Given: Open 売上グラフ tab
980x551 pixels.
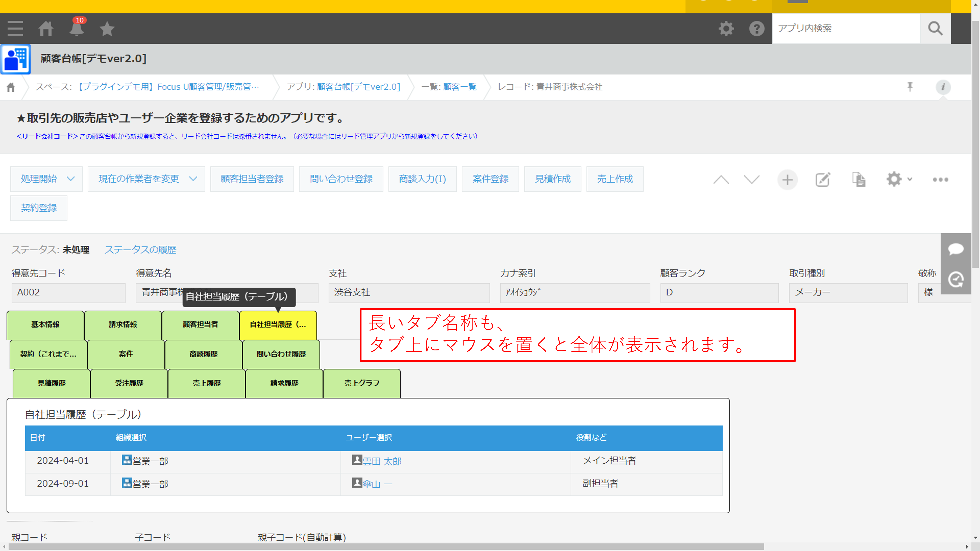Looking at the screenshot, I should 362,383.
